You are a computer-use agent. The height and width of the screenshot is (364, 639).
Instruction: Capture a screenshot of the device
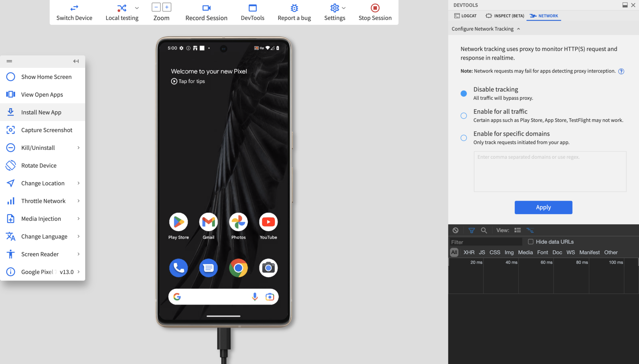[47, 130]
